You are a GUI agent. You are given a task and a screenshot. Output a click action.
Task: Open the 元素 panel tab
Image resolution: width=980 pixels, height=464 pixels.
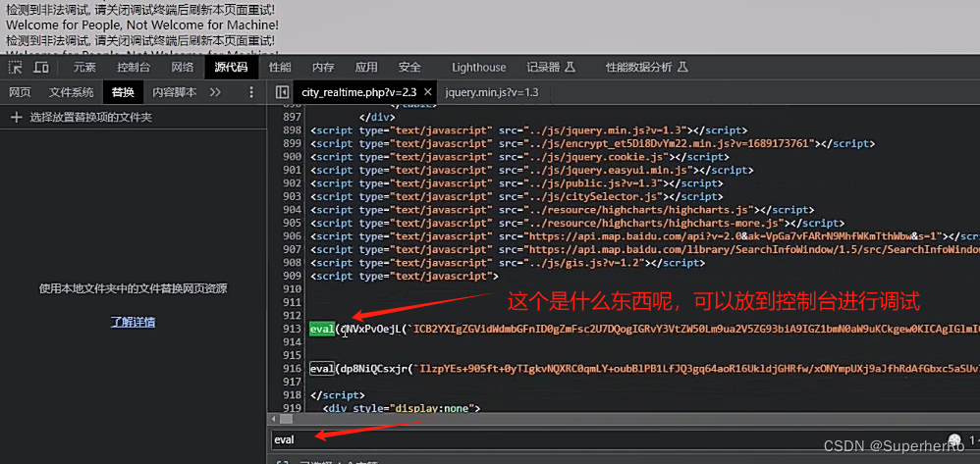click(x=85, y=67)
